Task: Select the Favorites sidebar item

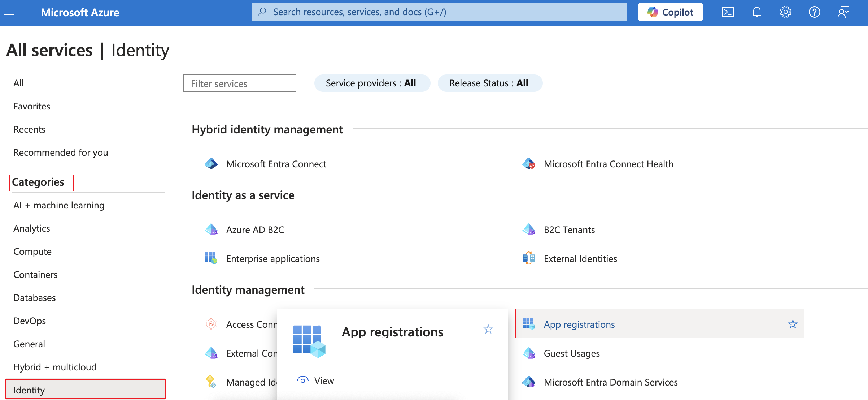Action: (32, 106)
